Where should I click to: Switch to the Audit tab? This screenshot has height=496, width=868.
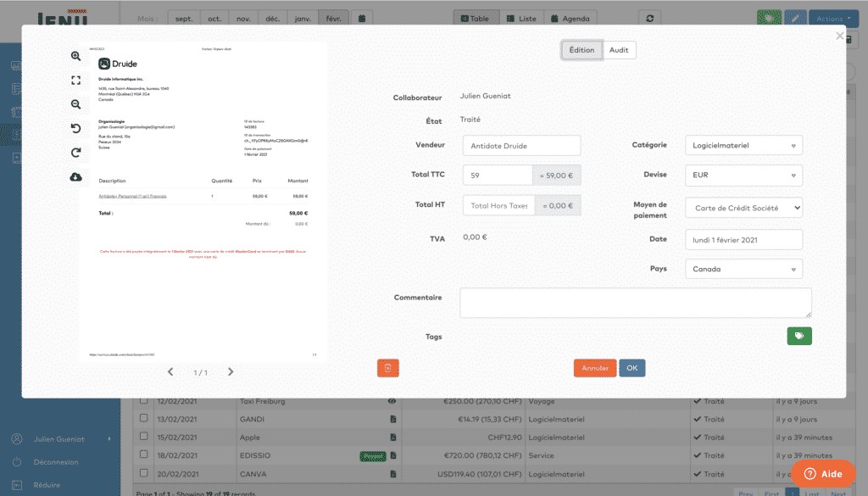coord(619,50)
